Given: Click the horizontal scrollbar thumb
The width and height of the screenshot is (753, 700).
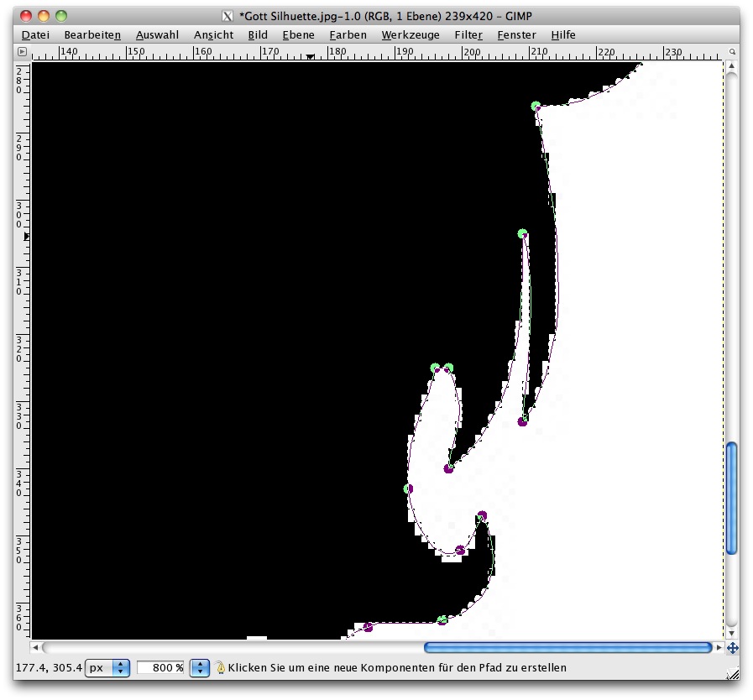Looking at the screenshot, I should tap(567, 648).
